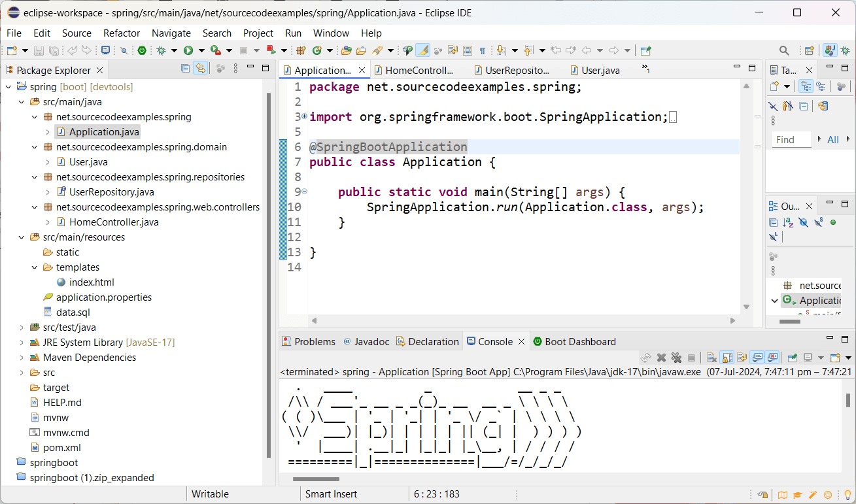Start debugging with the bug icon
The image size is (856, 504).
pyautogui.click(x=161, y=50)
